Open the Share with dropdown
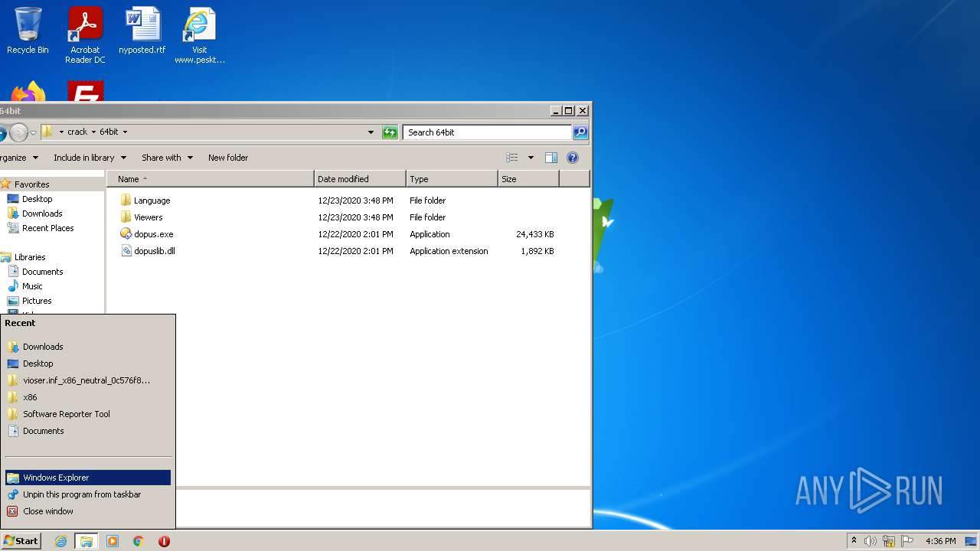The width and height of the screenshot is (980, 551). [167, 158]
